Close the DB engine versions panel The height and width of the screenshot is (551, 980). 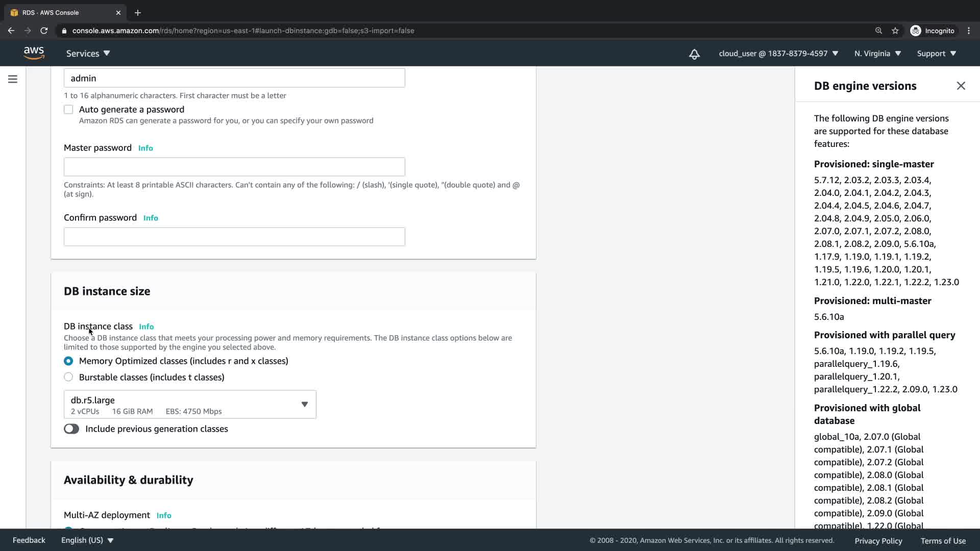[x=961, y=86]
